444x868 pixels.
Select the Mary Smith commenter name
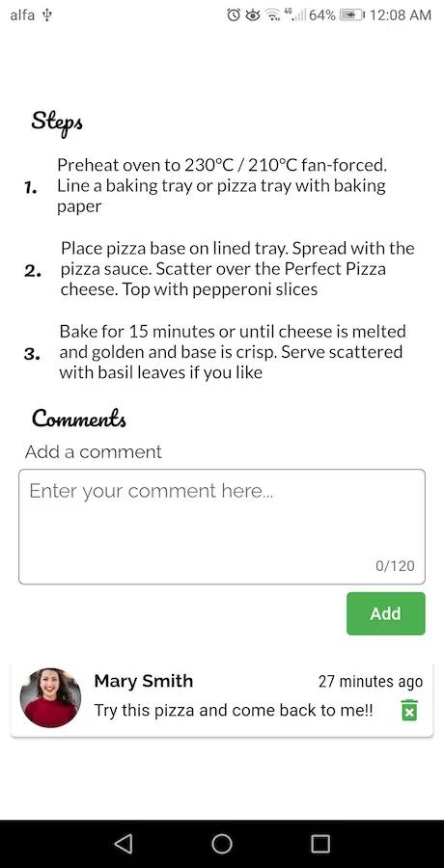point(144,681)
